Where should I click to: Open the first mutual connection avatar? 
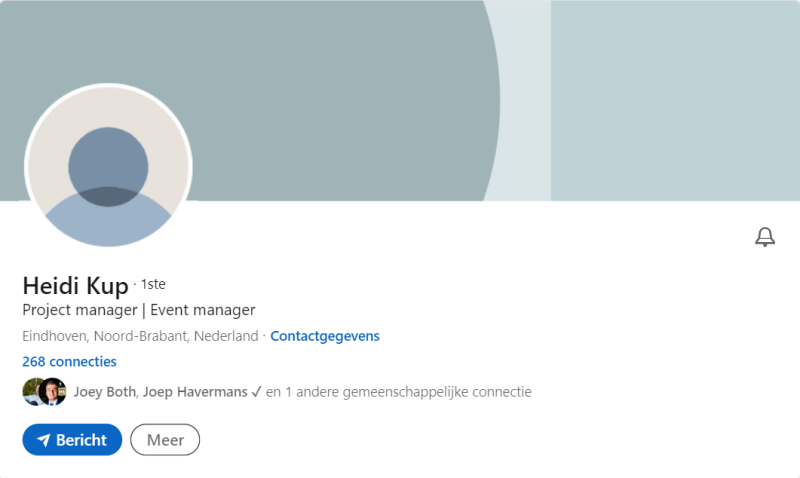coord(32,392)
